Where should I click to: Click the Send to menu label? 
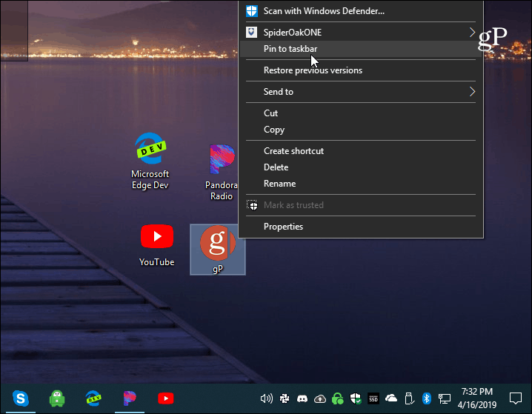[x=278, y=92]
